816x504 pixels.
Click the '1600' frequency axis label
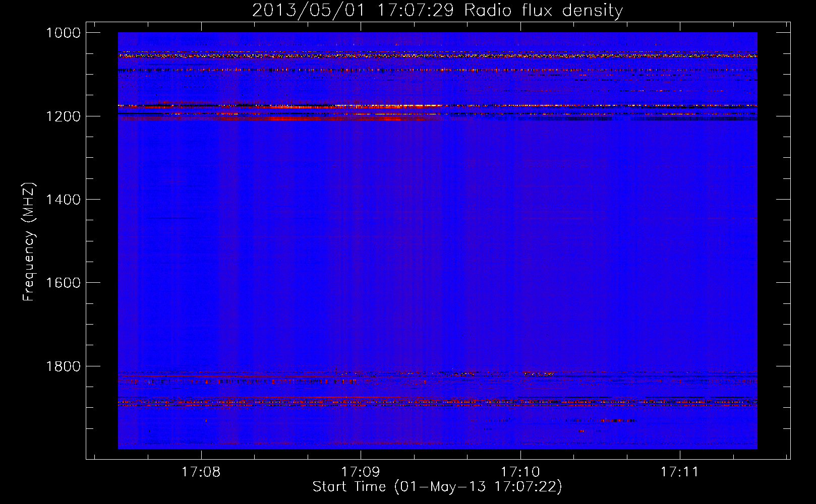click(63, 283)
